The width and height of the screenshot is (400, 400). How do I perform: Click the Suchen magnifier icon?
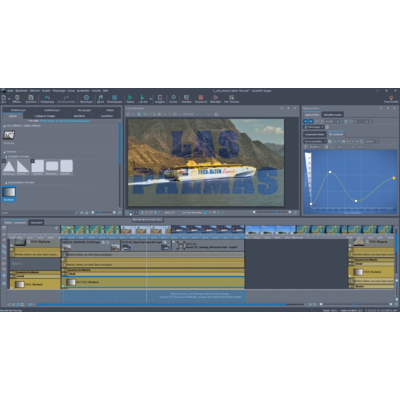173,98
